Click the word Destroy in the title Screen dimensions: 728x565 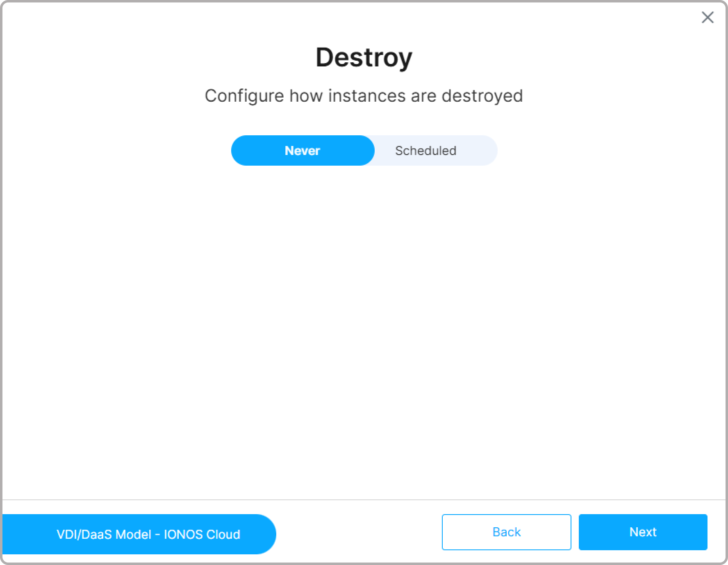click(x=364, y=57)
